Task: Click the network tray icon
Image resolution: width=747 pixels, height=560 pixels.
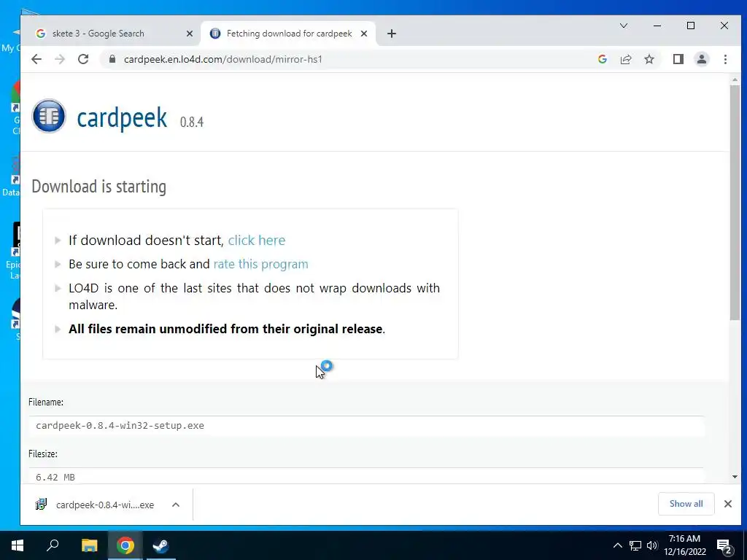Action: [x=635, y=545]
